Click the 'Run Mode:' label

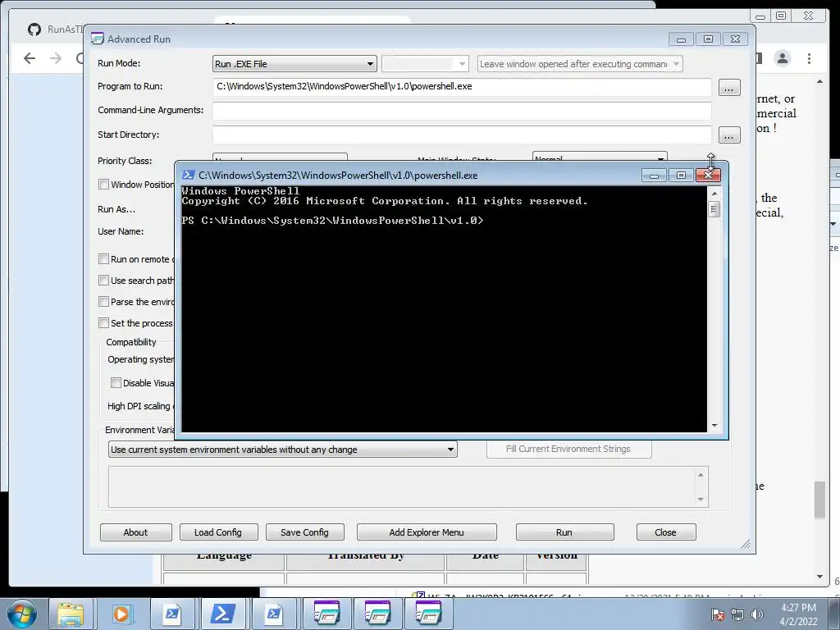click(119, 63)
